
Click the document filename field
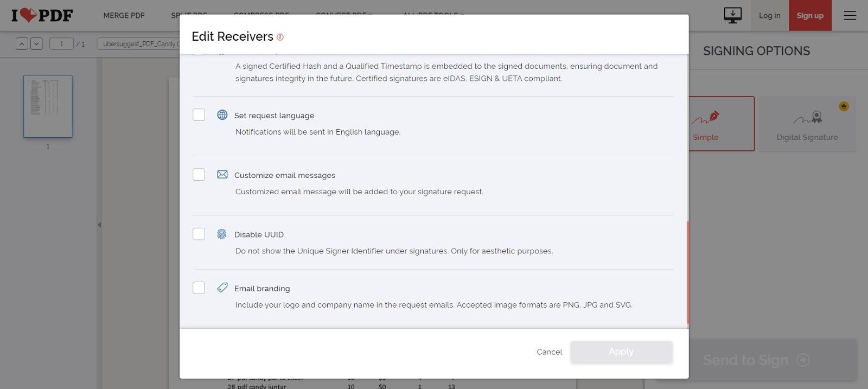click(x=138, y=43)
